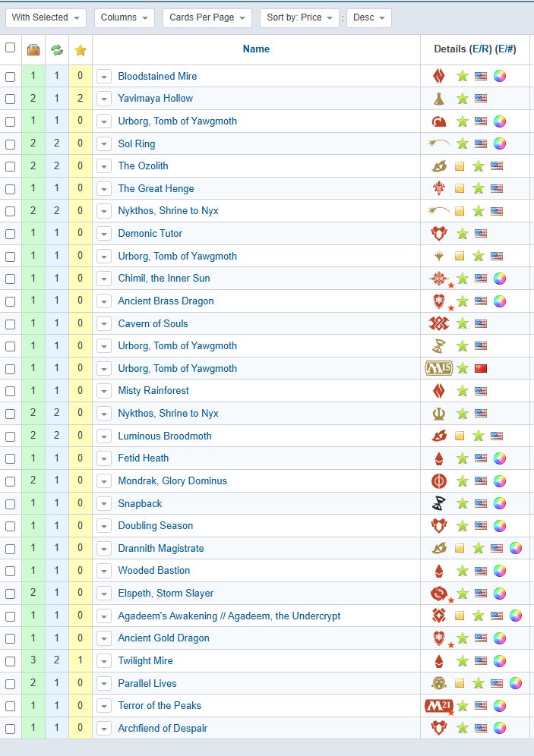This screenshot has width=534, height=756.
Task: Tick the Doubling Season checkbox
Action: tap(10, 527)
